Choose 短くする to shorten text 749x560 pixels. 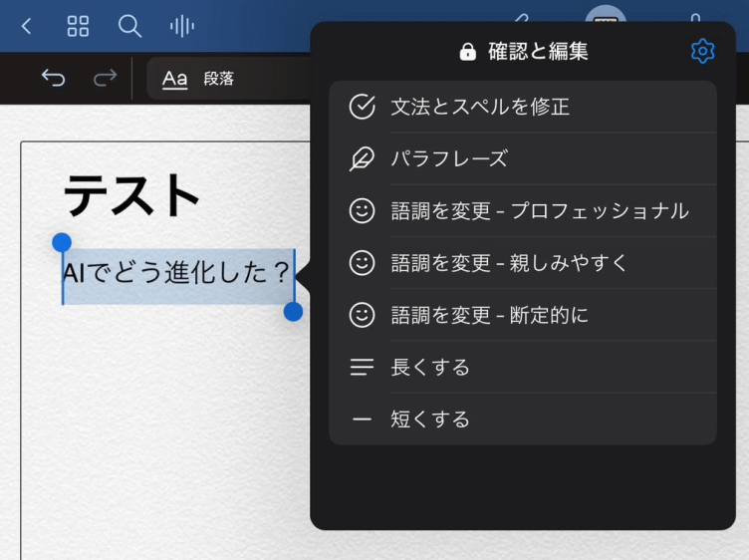523,420
